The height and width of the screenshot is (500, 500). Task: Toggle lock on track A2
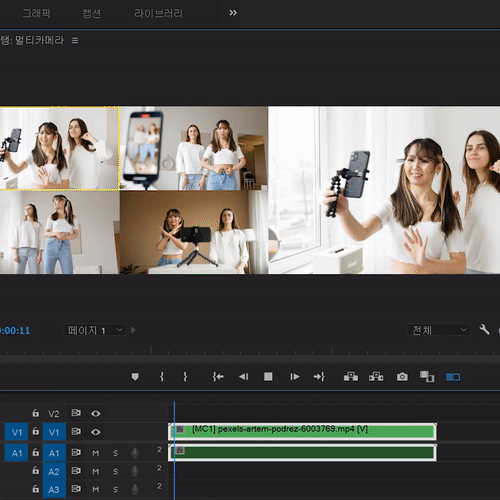click(x=36, y=471)
